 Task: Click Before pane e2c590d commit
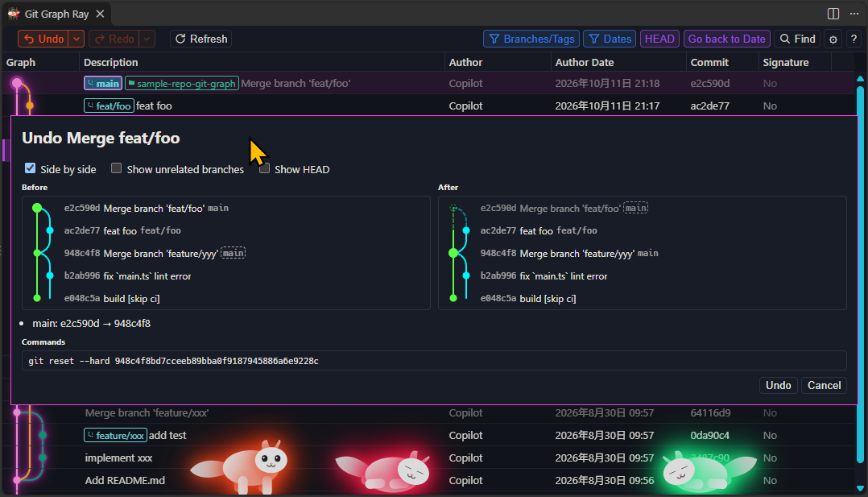pyautogui.click(x=147, y=209)
